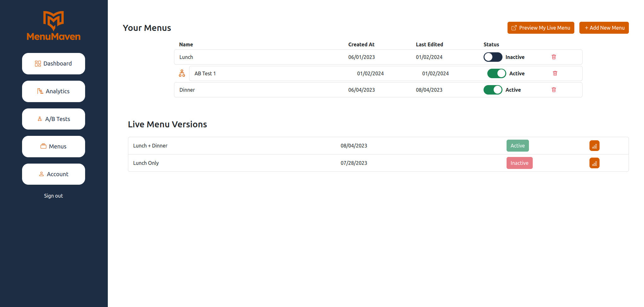The width and height of the screenshot is (644, 307).
Task: Go to Dashboard in the sidebar
Action: (x=54, y=64)
